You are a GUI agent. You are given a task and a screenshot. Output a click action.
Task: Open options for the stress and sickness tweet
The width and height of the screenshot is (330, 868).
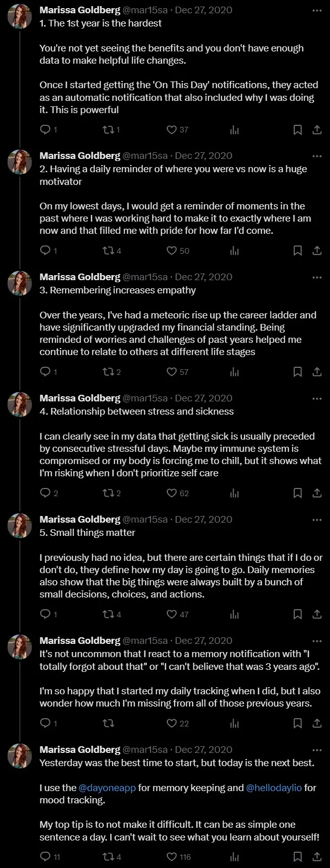coord(316,397)
